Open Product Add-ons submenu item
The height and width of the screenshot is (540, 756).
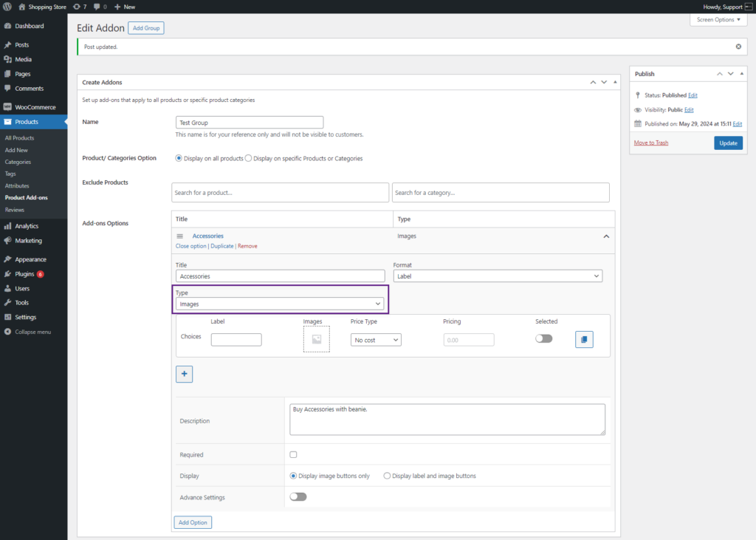26,198
